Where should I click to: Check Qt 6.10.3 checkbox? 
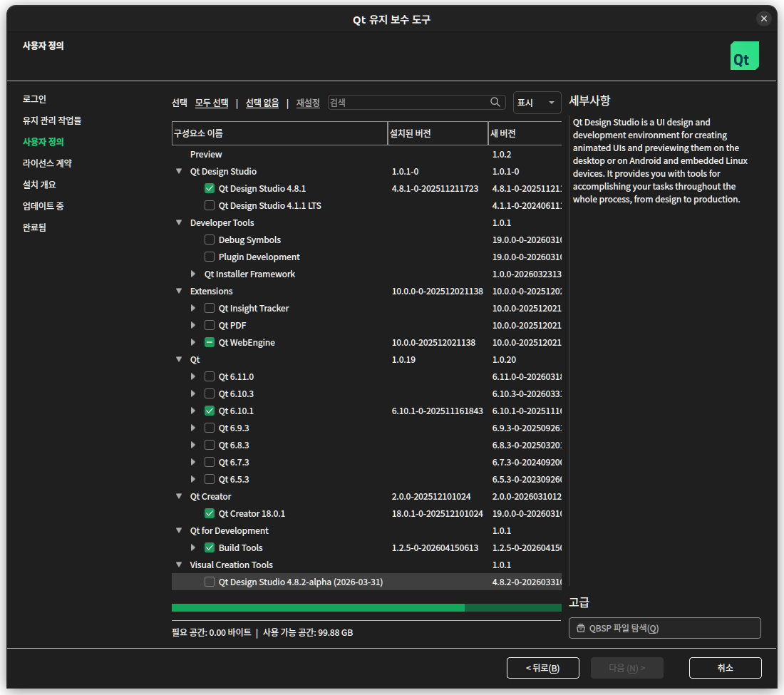pos(210,393)
